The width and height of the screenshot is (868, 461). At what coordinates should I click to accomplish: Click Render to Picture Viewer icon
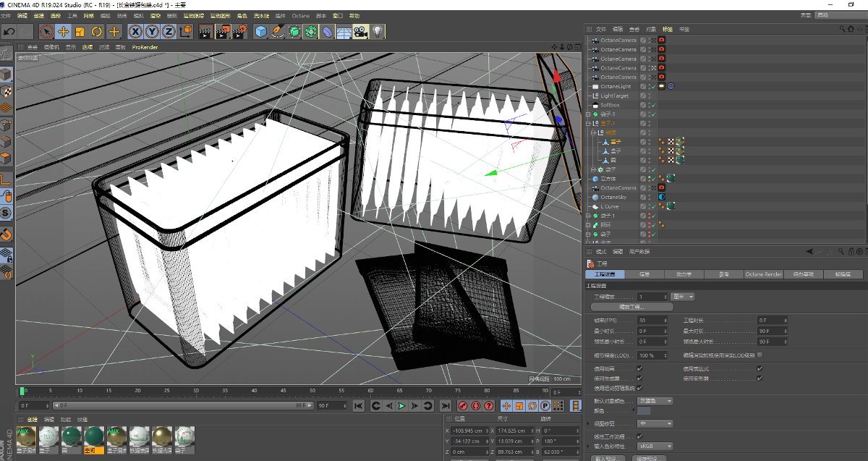[x=223, y=31]
